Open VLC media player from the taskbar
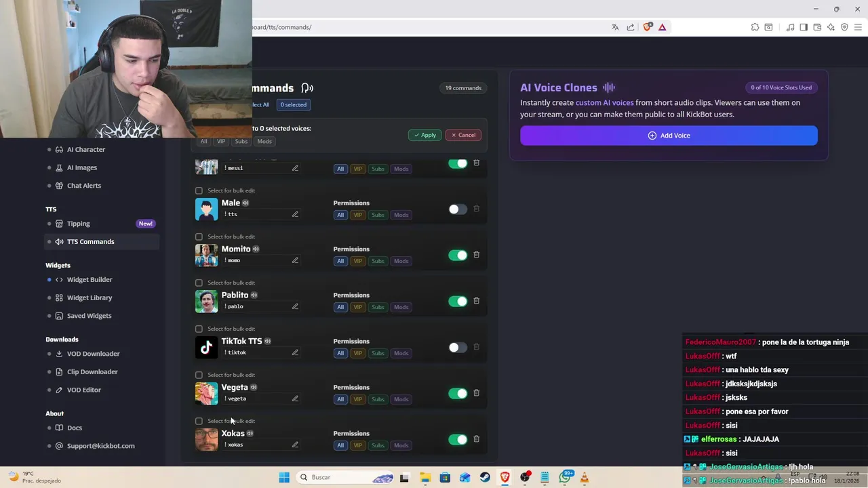 [584, 477]
